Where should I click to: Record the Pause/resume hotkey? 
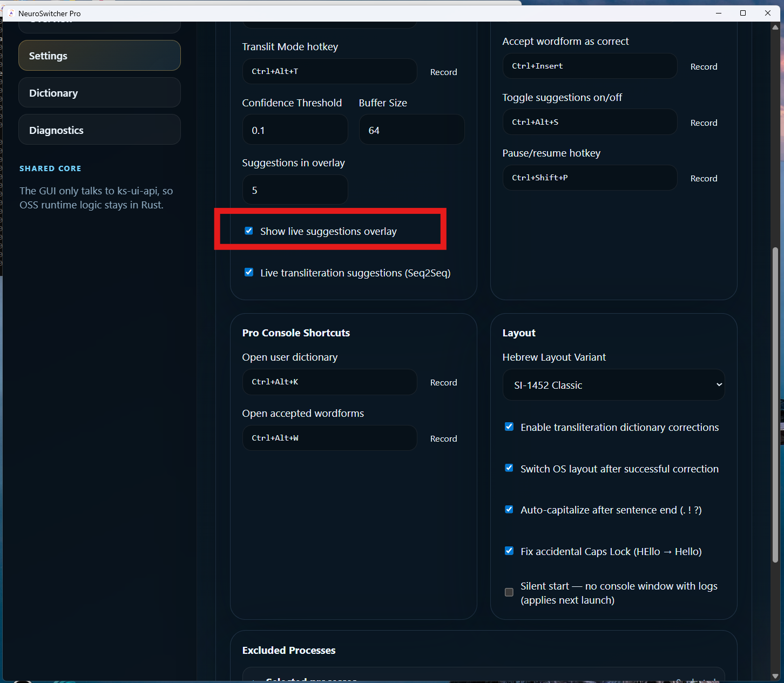(704, 178)
